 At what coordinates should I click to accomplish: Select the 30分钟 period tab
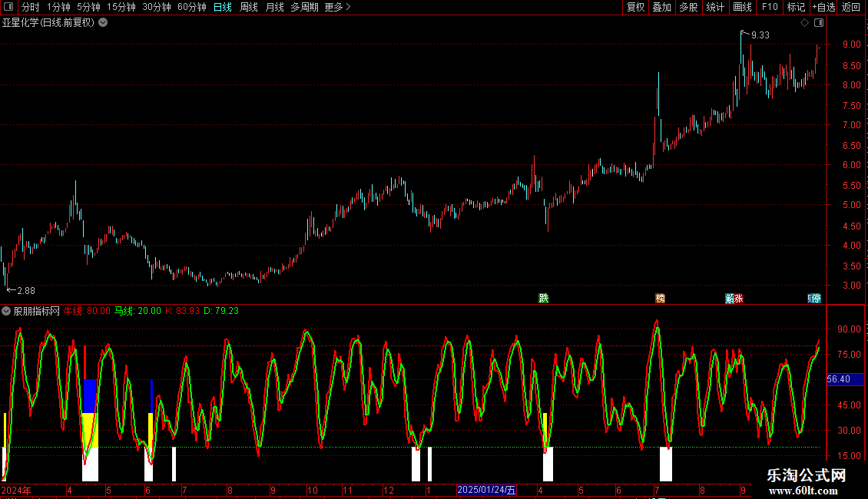coord(157,7)
